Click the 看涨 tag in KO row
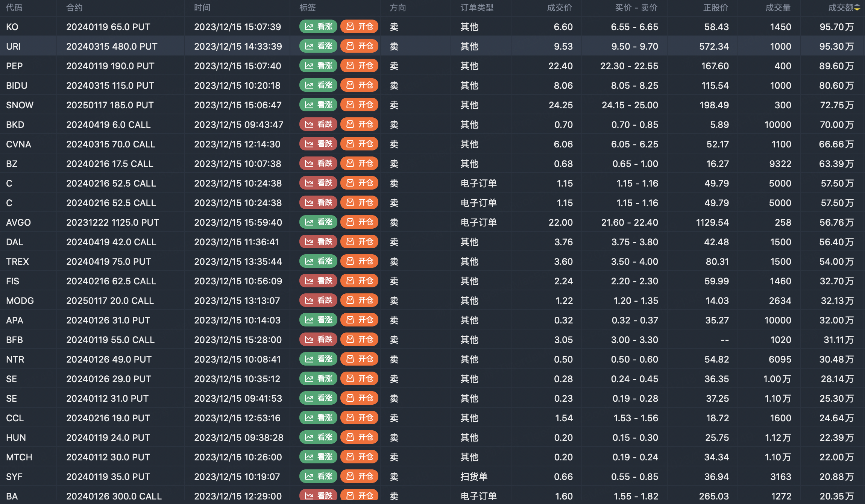This screenshot has height=504, width=865. 318,27
